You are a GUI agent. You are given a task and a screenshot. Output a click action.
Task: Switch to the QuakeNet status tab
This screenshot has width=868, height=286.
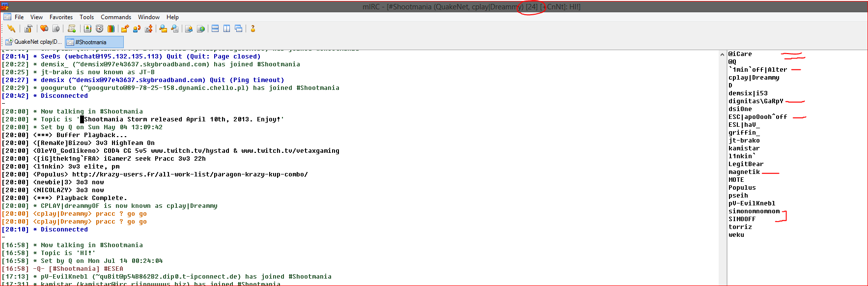point(33,42)
